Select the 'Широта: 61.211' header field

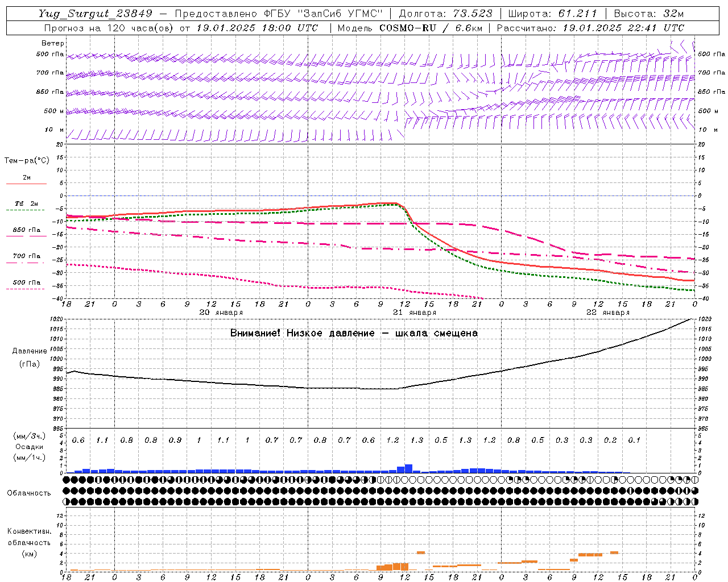click(x=552, y=14)
